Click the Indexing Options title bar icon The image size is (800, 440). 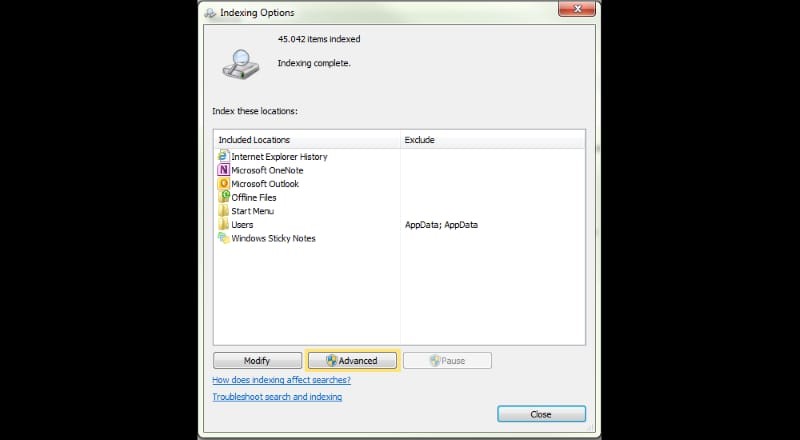click(x=210, y=13)
